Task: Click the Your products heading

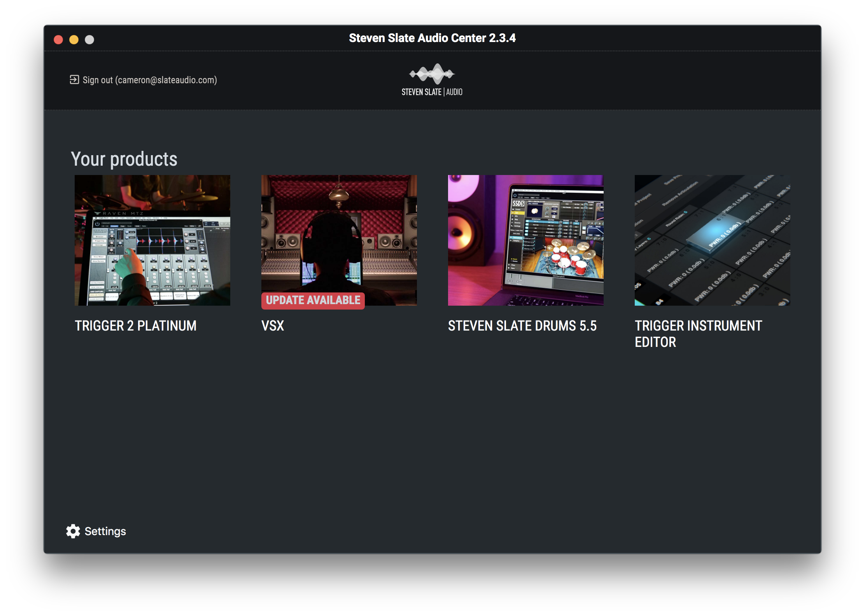Action: (124, 159)
